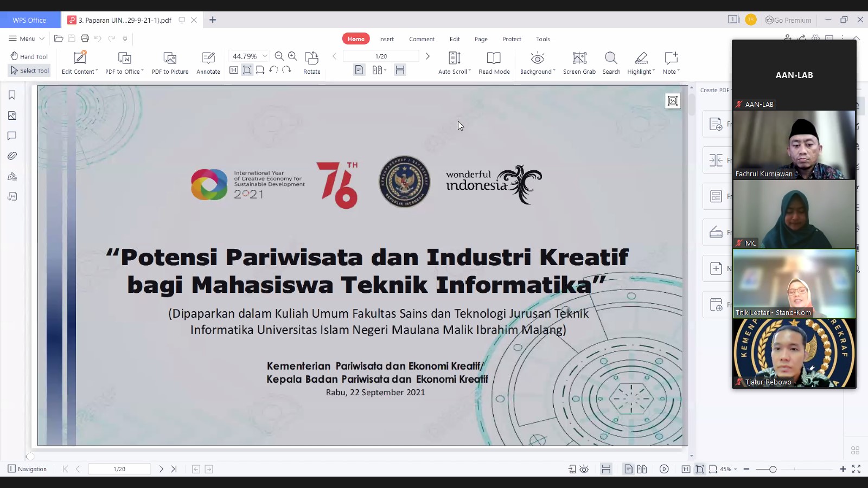Click the Annotate icon
Image resolution: width=868 pixels, height=488 pixels.
coord(208,58)
